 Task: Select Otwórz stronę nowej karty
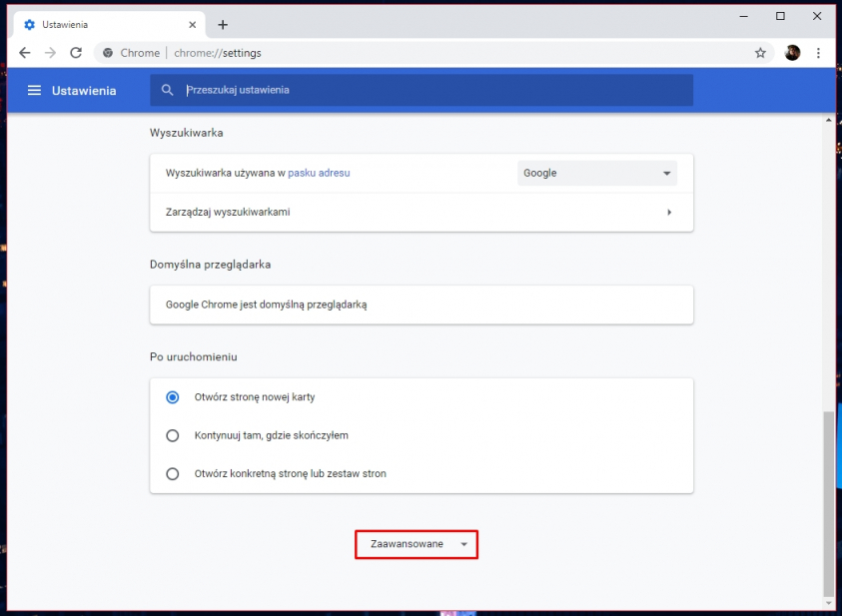pyautogui.click(x=172, y=396)
